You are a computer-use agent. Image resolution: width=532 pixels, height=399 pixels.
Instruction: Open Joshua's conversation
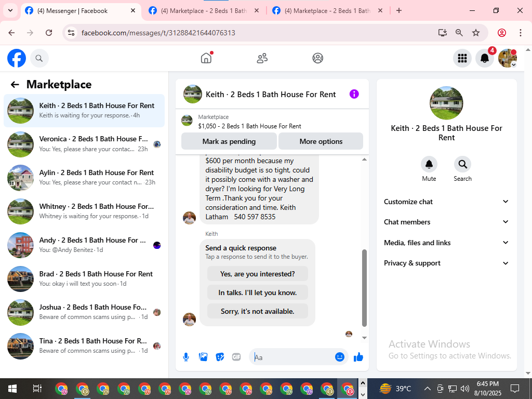(84, 312)
